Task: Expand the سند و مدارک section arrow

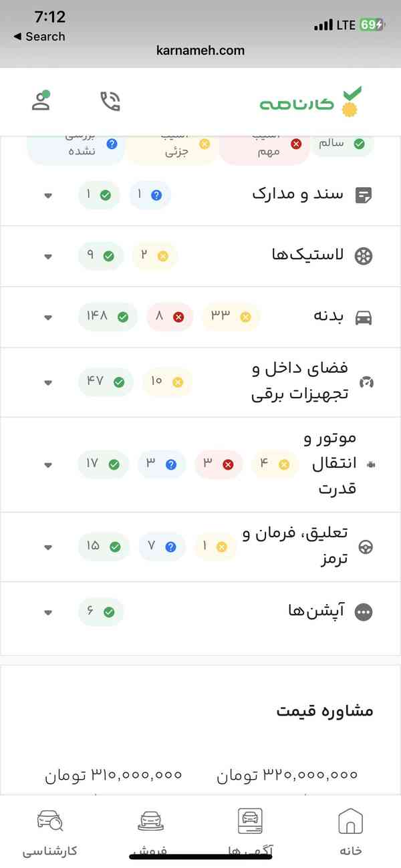Action: coord(48,196)
